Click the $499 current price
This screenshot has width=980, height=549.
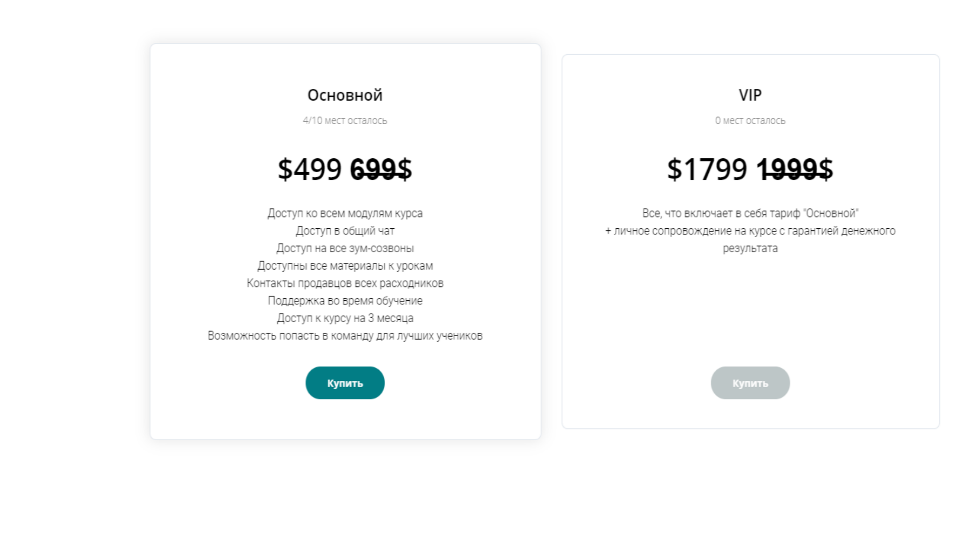[309, 169]
